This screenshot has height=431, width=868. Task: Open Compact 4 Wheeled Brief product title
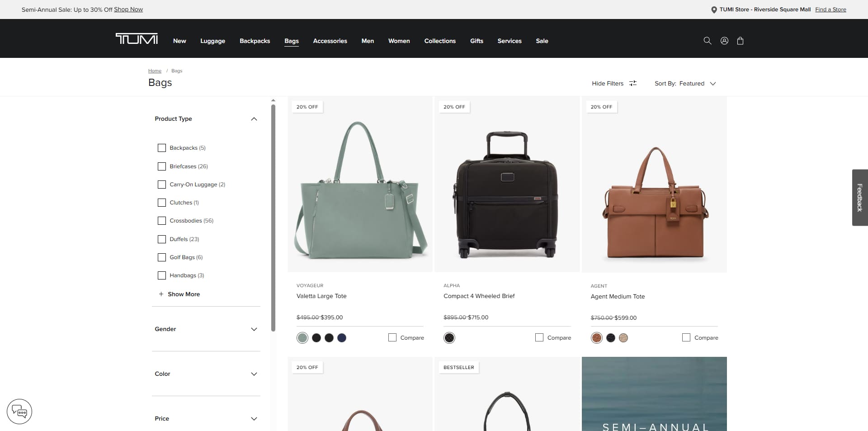pos(479,296)
